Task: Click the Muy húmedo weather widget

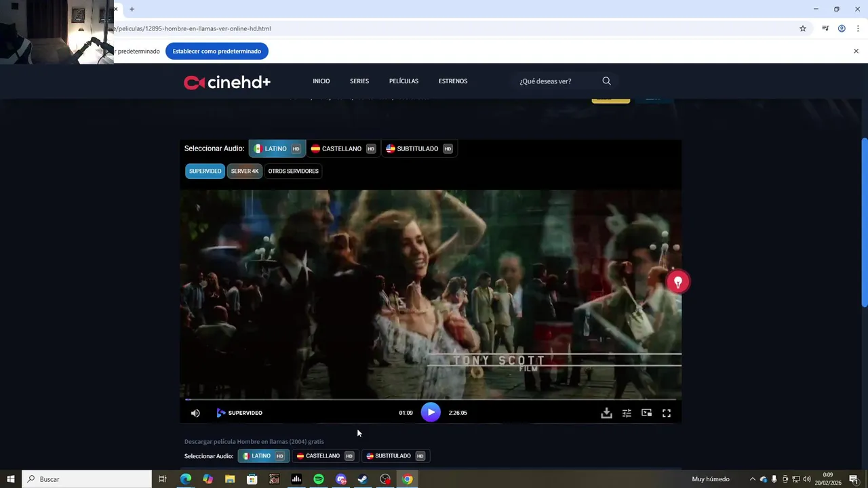Action: [711, 479]
